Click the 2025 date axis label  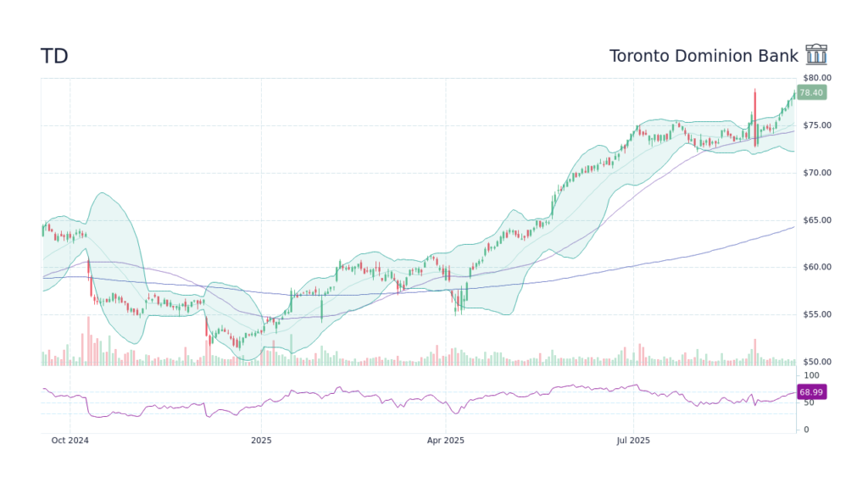click(261, 441)
